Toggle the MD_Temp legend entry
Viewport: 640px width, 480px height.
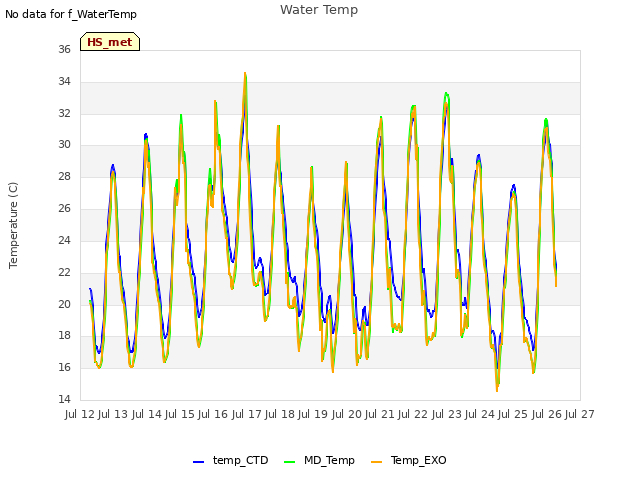pyautogui.click(x=319, y=460)
